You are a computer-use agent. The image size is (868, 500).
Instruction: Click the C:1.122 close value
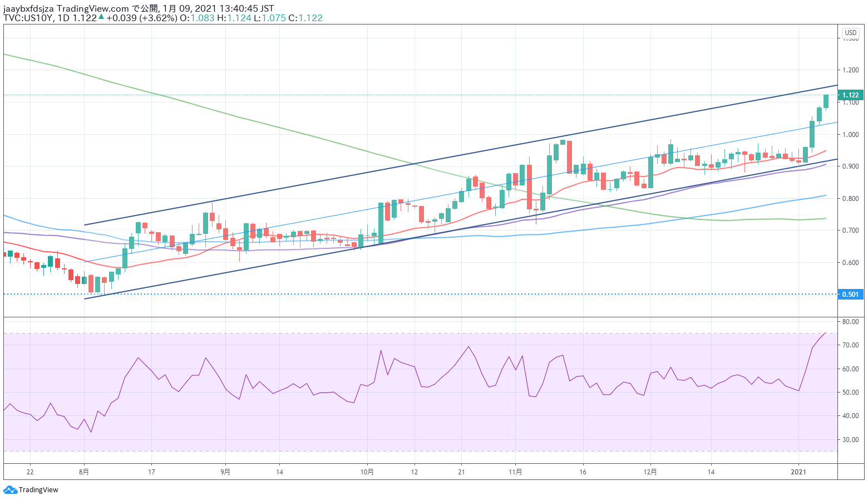305,18
